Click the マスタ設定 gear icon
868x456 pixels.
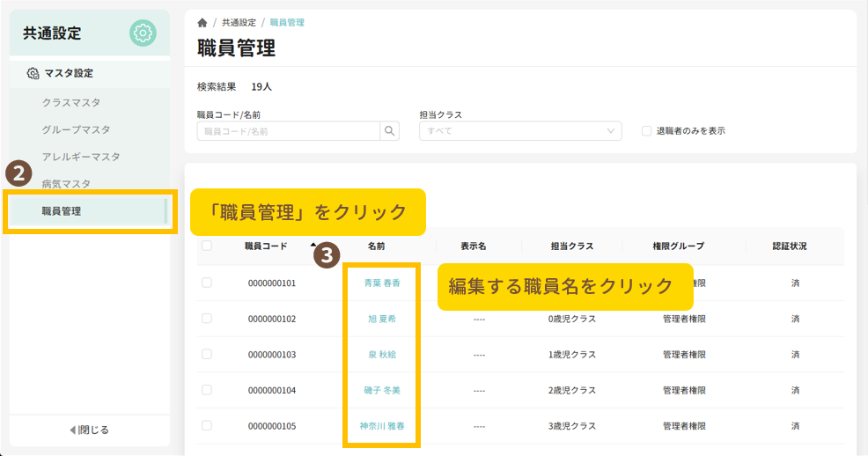point(33,74)
